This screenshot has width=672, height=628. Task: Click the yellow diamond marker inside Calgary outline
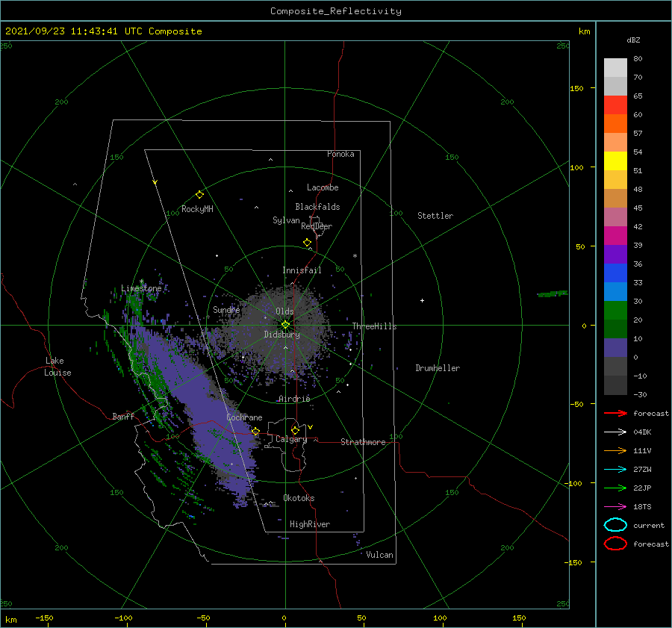(x=295, y=430)
